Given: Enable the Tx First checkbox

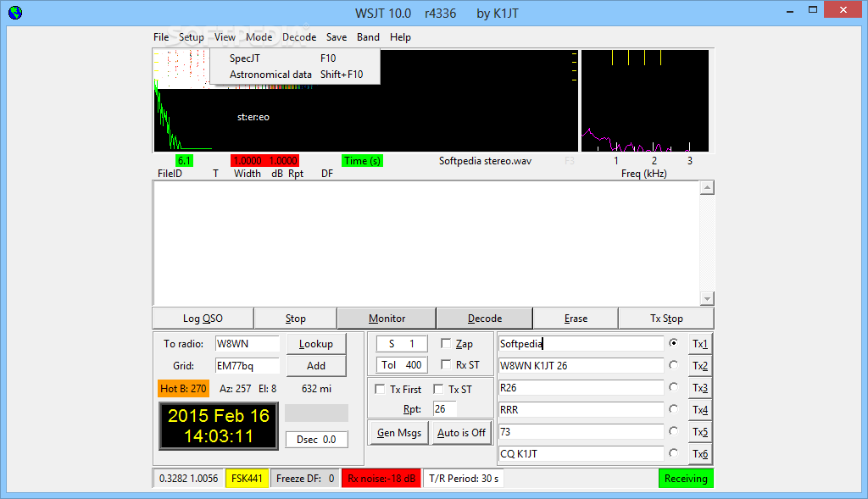Looking at the screenshot, I should pyautogui.click(x=380, y=389).
